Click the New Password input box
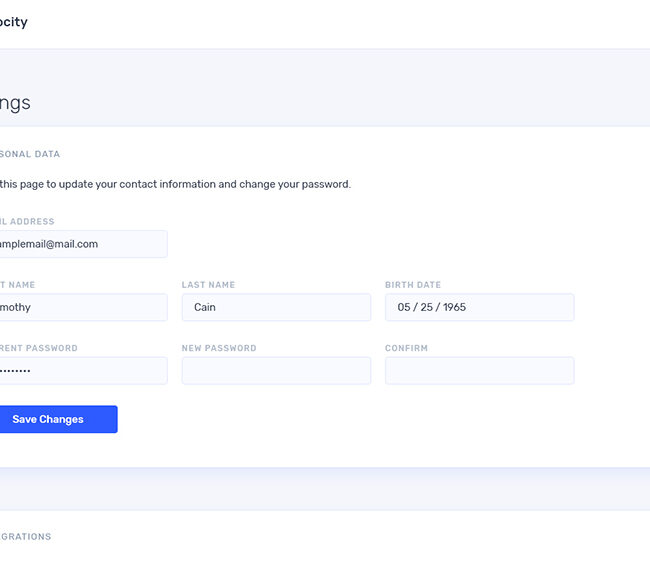The width and height of the screenshot is (650, 563). [275, 371]
